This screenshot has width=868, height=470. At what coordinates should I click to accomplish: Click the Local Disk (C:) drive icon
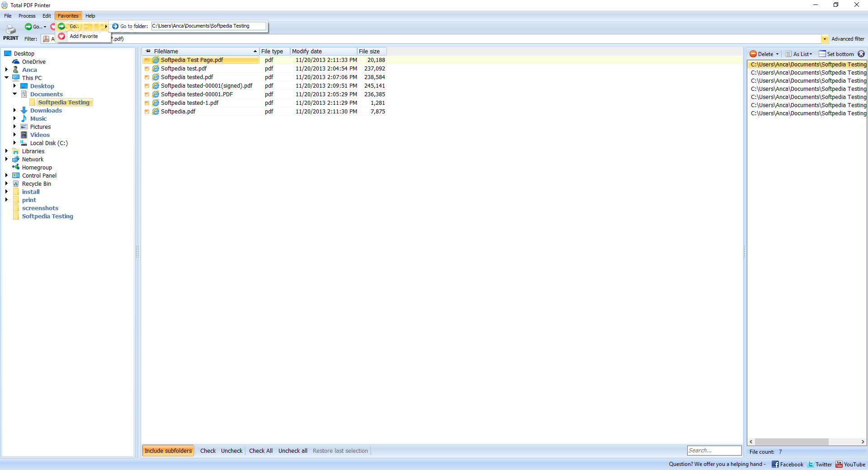24,143
